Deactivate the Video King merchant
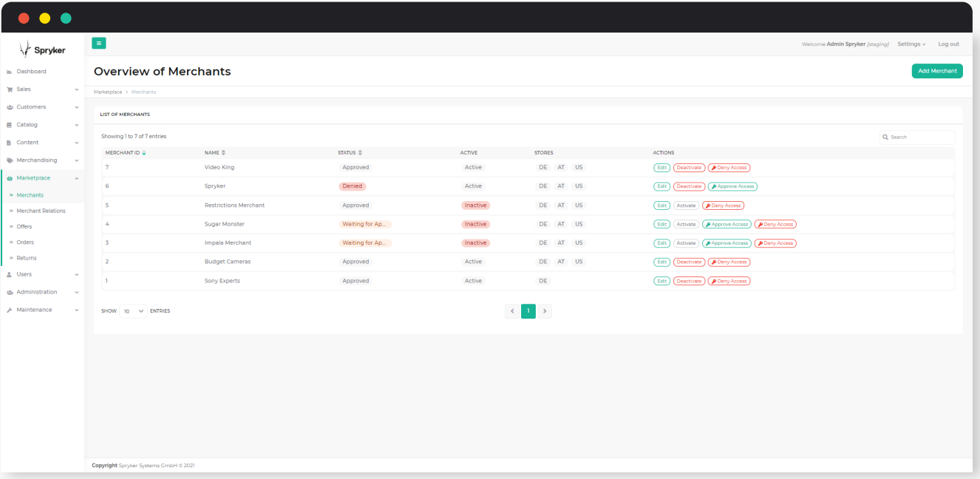980x479 pixels. [x=689, y=168]
